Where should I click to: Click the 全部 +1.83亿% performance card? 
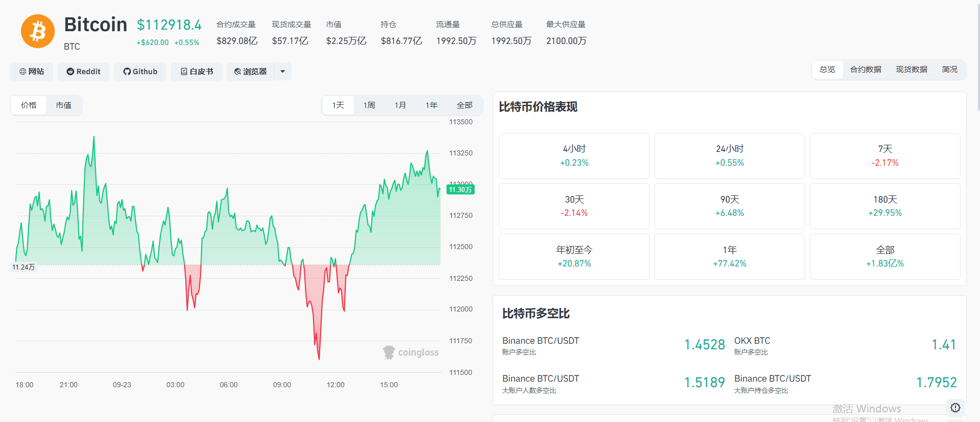tap(885, 257)
